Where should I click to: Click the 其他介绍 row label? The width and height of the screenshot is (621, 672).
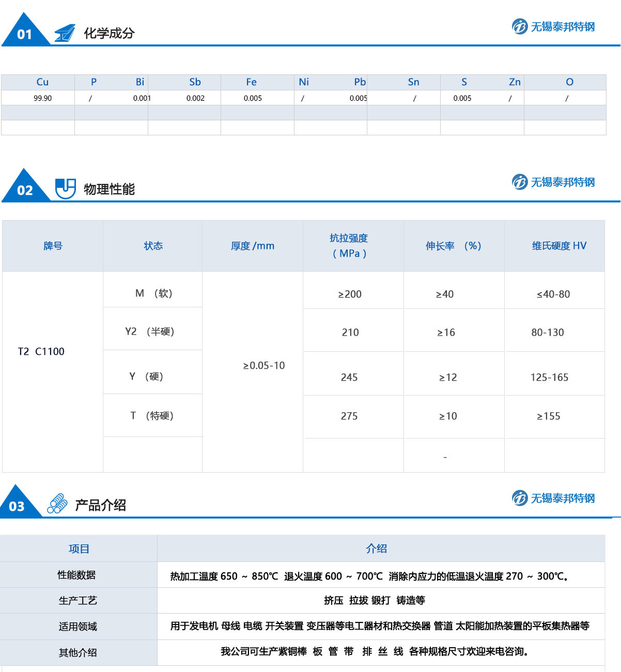click(x=77, y=653)
